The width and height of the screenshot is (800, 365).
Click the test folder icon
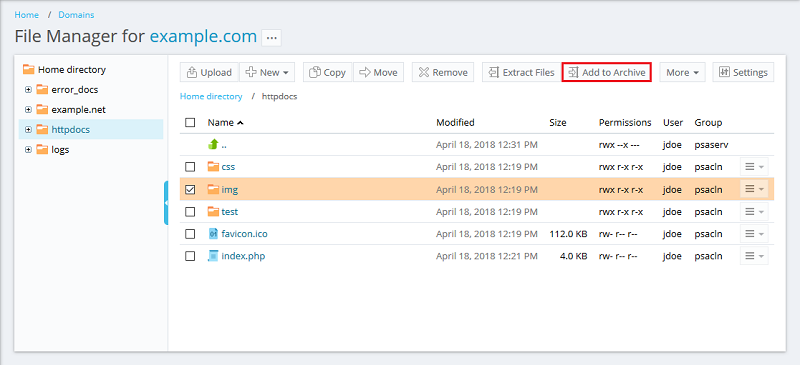pos(213,211)
